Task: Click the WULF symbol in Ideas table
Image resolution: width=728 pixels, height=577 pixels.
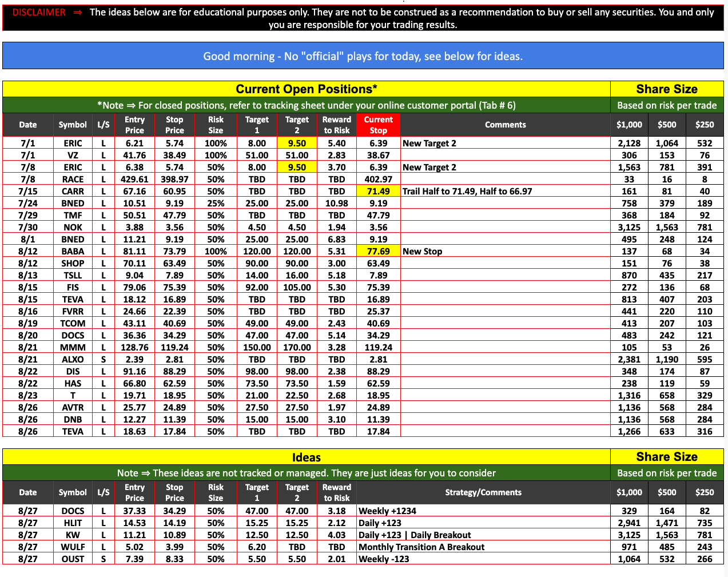Action: (73, 547)
